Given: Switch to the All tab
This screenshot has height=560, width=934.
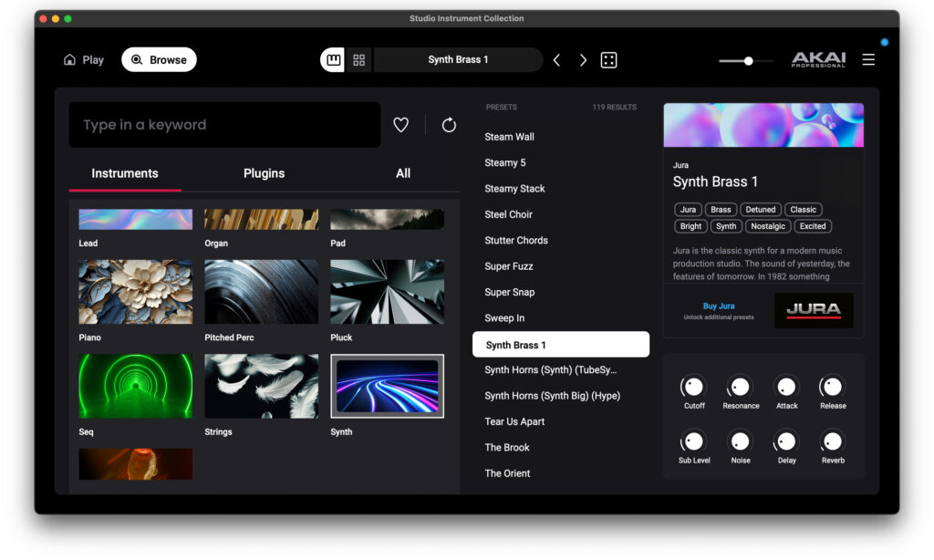Looking at the screenshot, I should (x=403, y=173).
